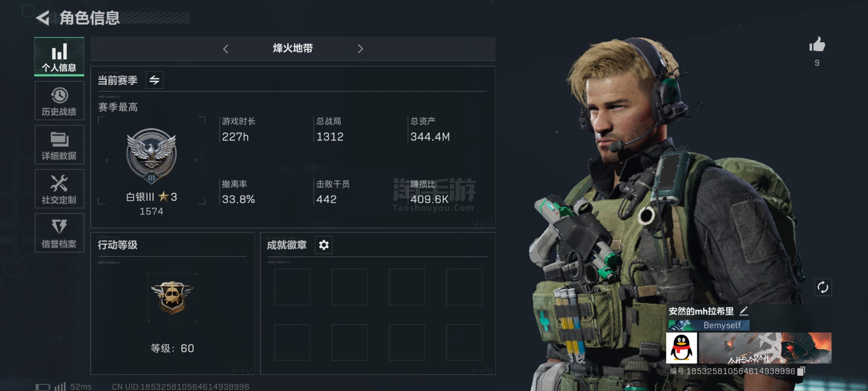Go back using the arrow beside 角色信息
Image resolution: width=868 pixels, height=391 pixels.
click(43, 18)
